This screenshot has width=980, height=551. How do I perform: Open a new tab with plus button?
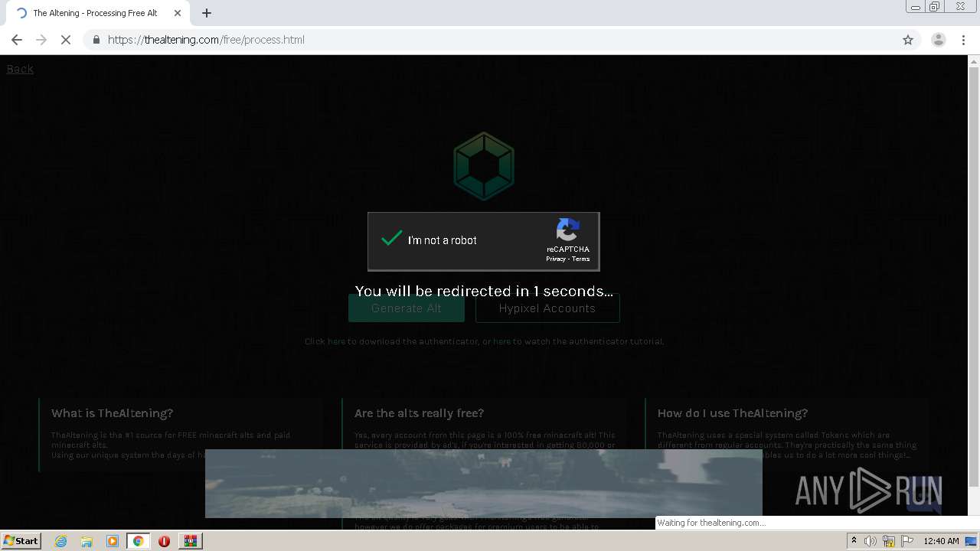207,13
